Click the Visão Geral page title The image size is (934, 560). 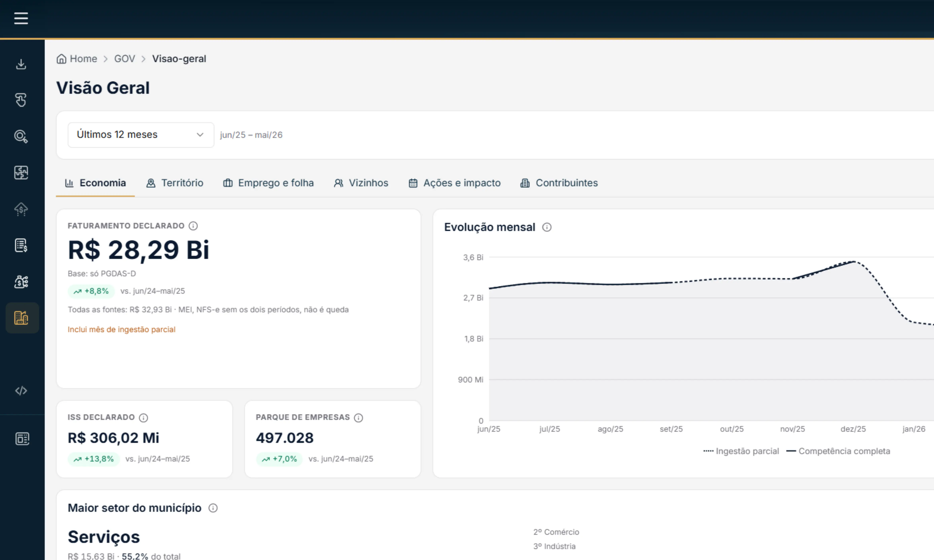(103, 88)
